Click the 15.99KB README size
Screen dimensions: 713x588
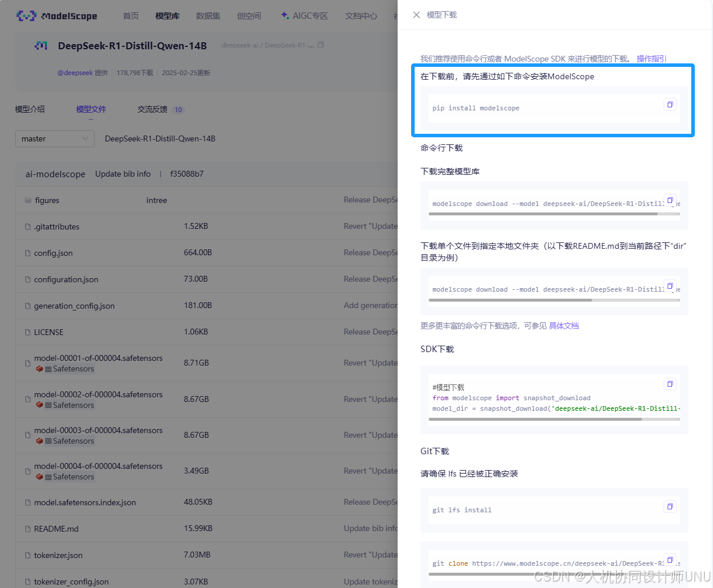click(x=198, y=528)
